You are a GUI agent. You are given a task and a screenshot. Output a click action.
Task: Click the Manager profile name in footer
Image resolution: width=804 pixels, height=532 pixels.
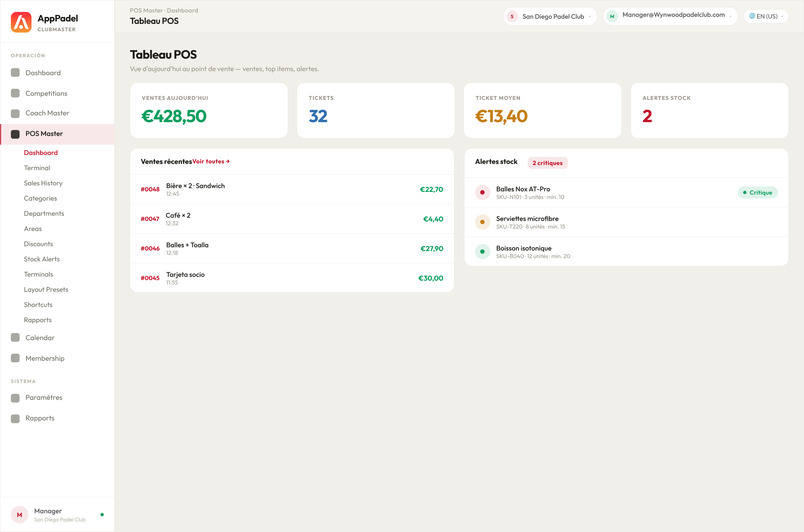tap(48, 511)
